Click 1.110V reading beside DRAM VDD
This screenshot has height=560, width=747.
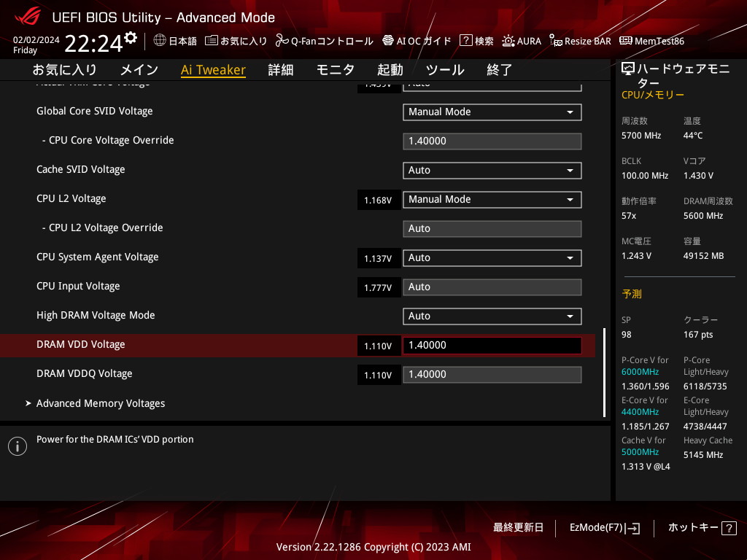click(379, 346)
